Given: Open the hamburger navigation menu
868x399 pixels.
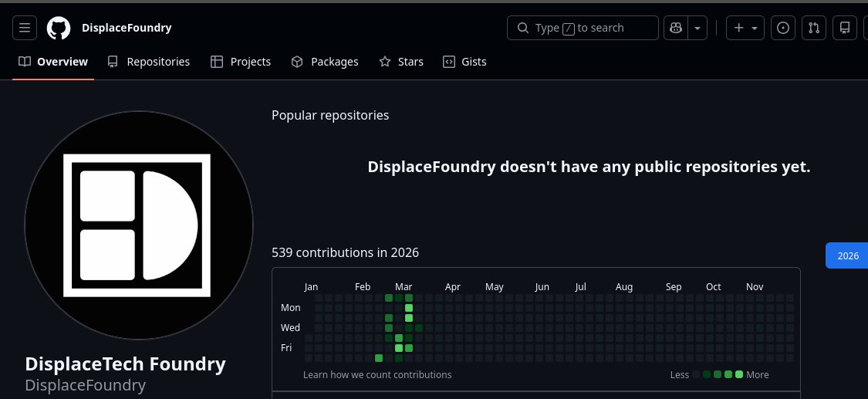Looking at the screenshot, I should (x=25, y=28).
